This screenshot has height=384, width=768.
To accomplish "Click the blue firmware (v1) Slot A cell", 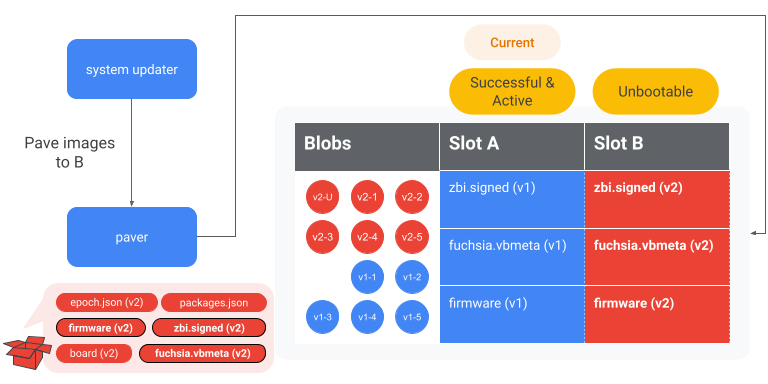I will (512, 314).
